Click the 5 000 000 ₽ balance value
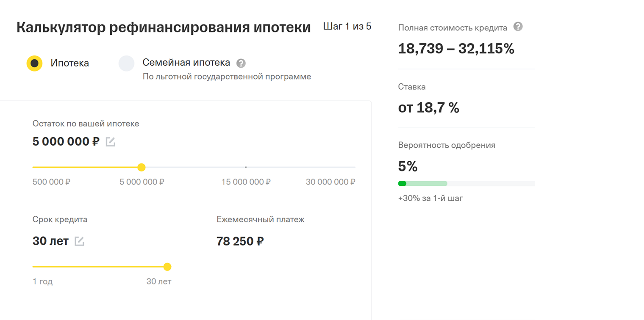 tap(66, 141)
